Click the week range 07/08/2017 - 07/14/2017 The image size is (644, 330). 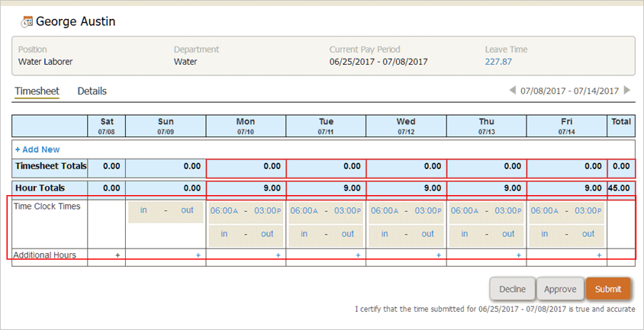click(569, 91)
